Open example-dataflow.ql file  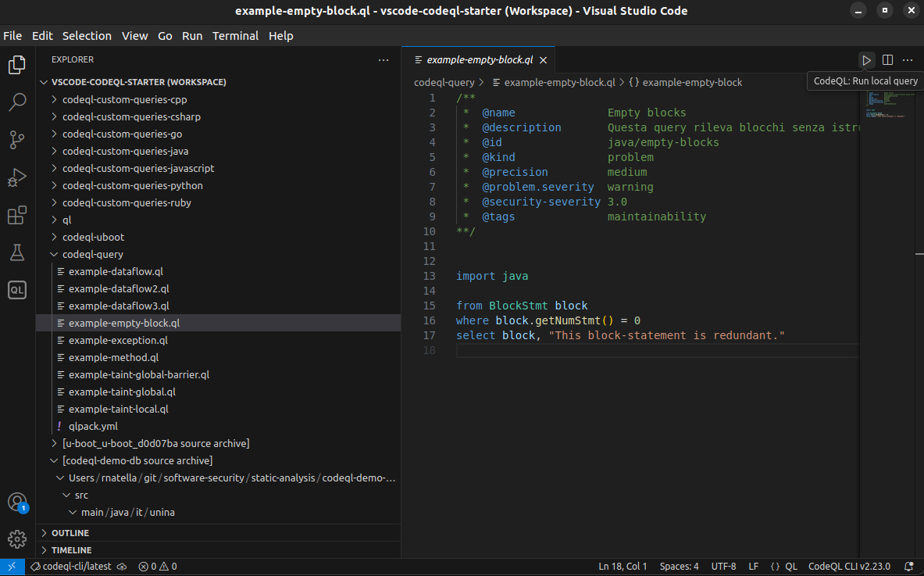pyautogui.click(x=219, y=272)
